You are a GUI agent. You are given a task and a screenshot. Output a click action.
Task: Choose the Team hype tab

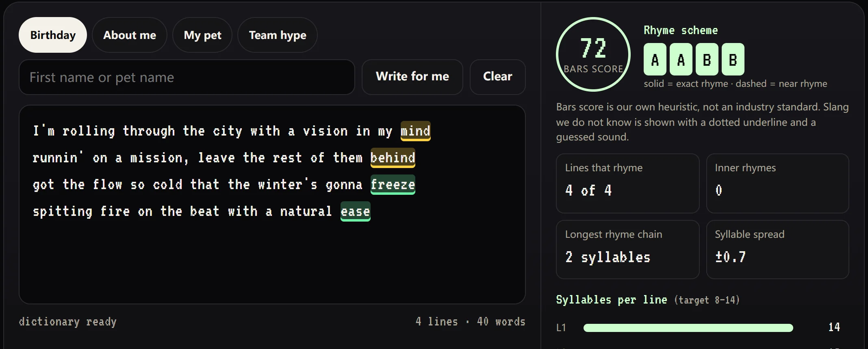(x=278, y=35)
